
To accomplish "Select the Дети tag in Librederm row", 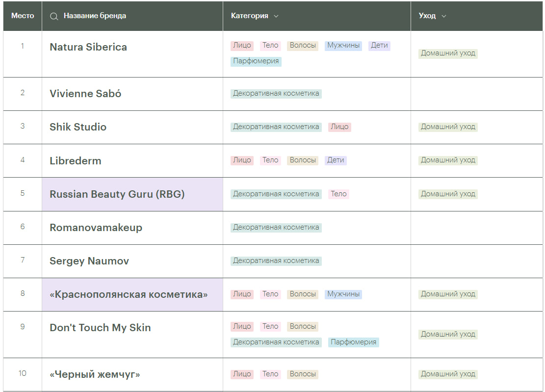I will (x=336, y=160).
